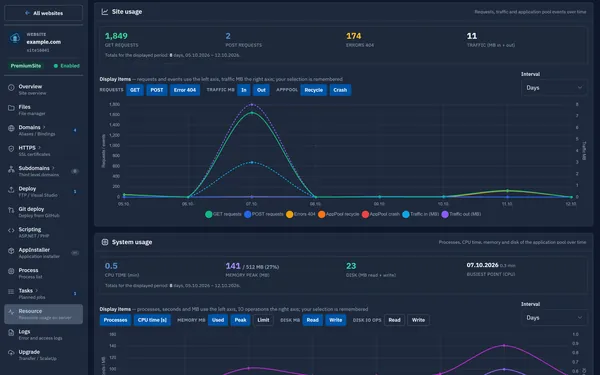
Task: Click the GET requests green legend swatch
Action: (209, 214)
